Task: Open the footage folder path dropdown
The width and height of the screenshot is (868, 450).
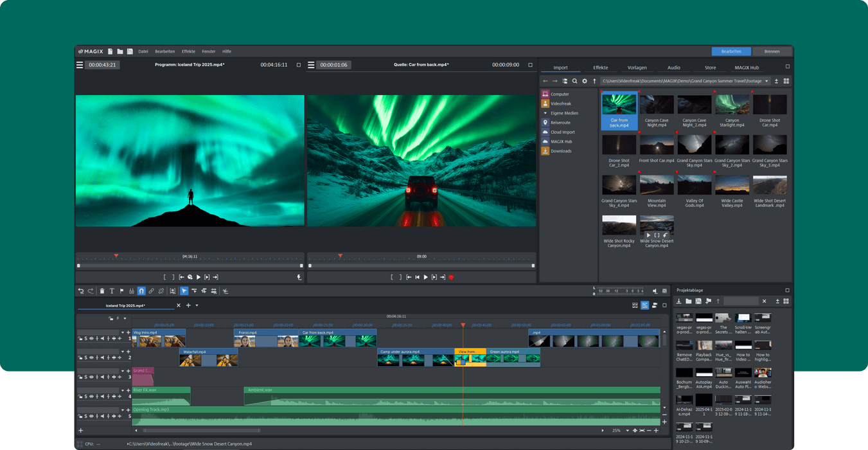Action: click(x=766, y=80)
